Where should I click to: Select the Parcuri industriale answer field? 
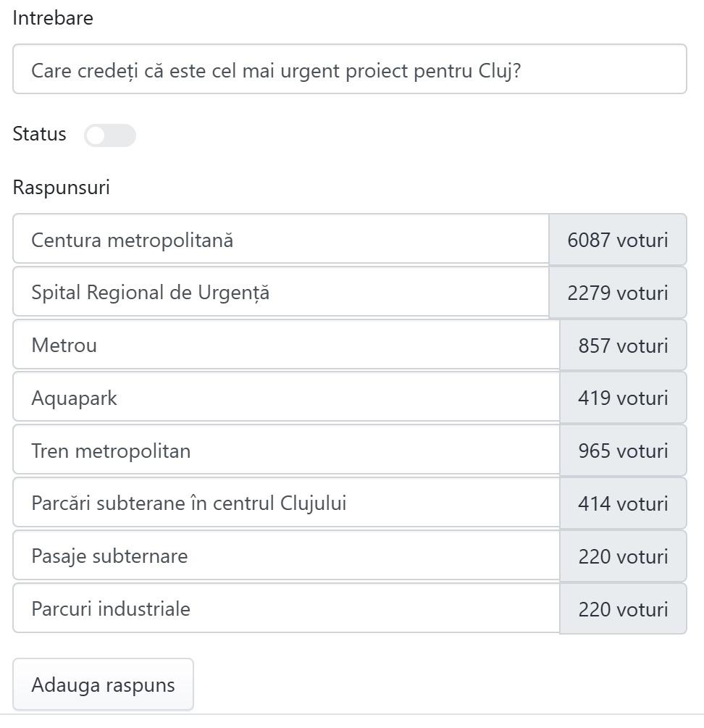tap(286, 609)
